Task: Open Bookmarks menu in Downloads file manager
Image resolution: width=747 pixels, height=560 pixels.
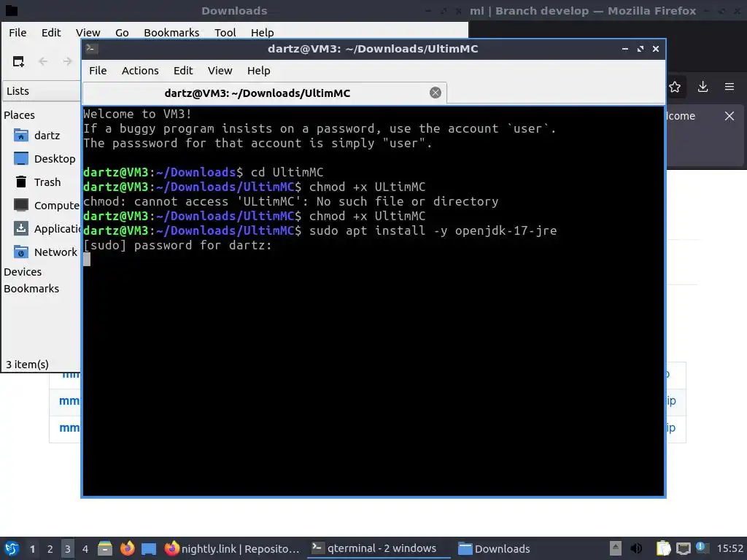Action: click(x=171, y=32)
